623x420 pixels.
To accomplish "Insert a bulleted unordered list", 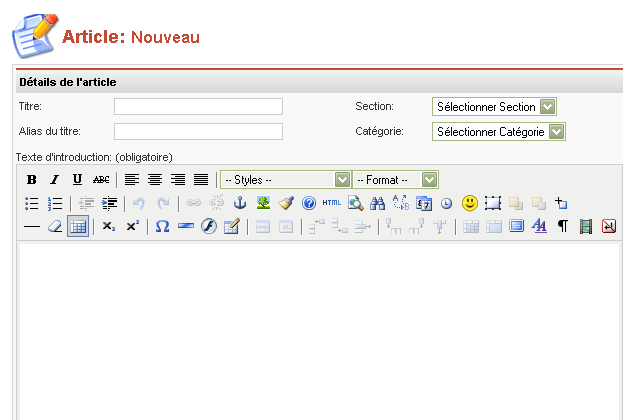I will (32, 203).
